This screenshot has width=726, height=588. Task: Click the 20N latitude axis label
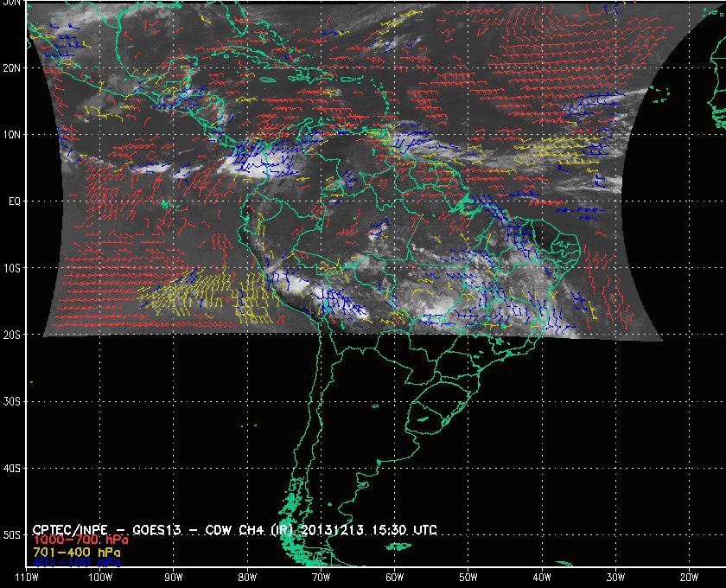pos(13,67)
